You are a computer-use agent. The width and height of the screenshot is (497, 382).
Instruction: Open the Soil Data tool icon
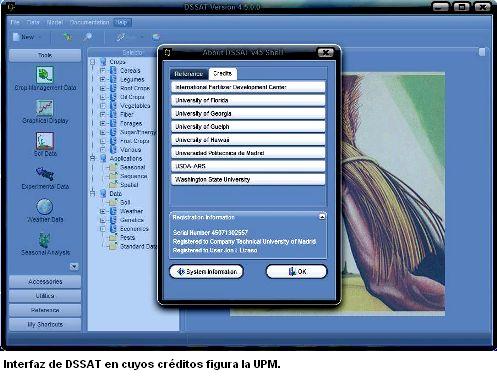tap(45, 141)
